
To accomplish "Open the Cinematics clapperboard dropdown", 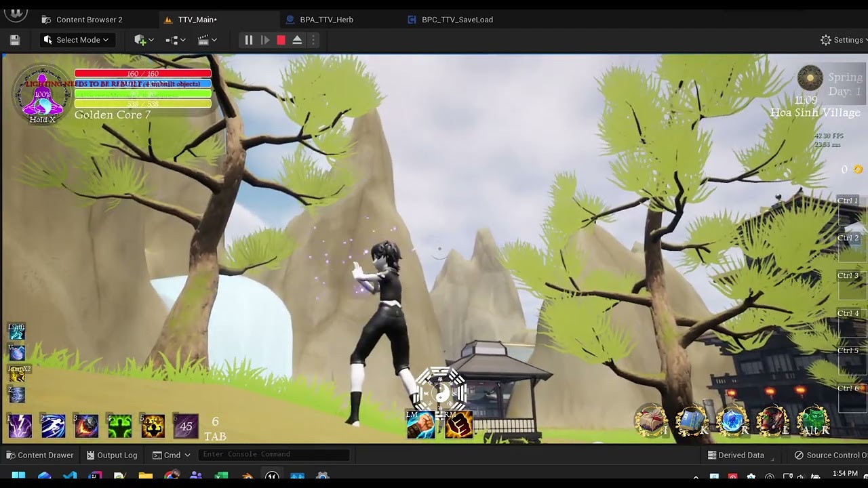I will pyautogui.click(x=208, y=40).
